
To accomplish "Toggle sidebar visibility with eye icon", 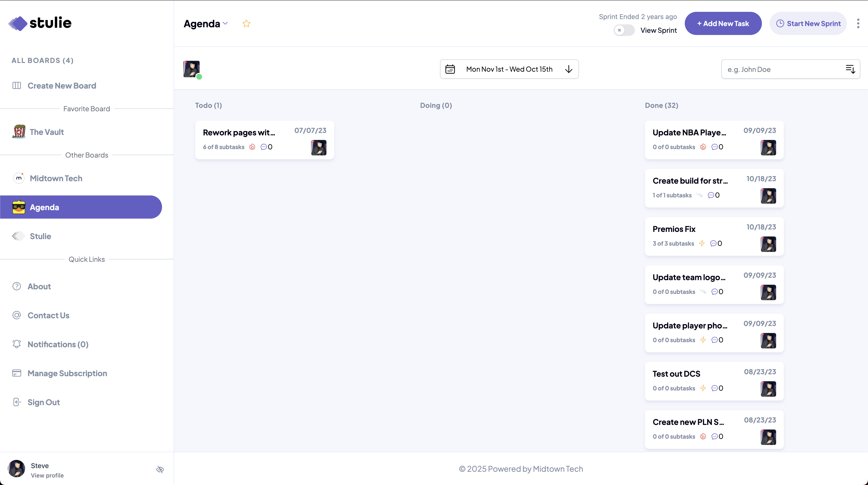I will [x=160, y=470].
